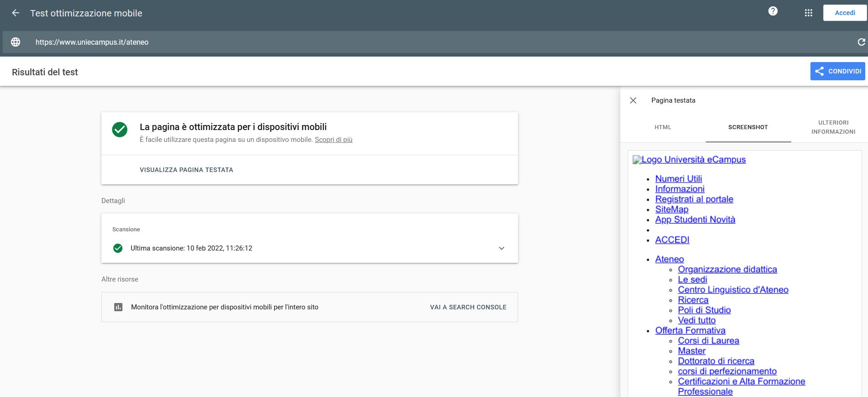The height and width of the screenshot is (397, 868).
Task: Open the help question mark icon
Action: point(773,11)
